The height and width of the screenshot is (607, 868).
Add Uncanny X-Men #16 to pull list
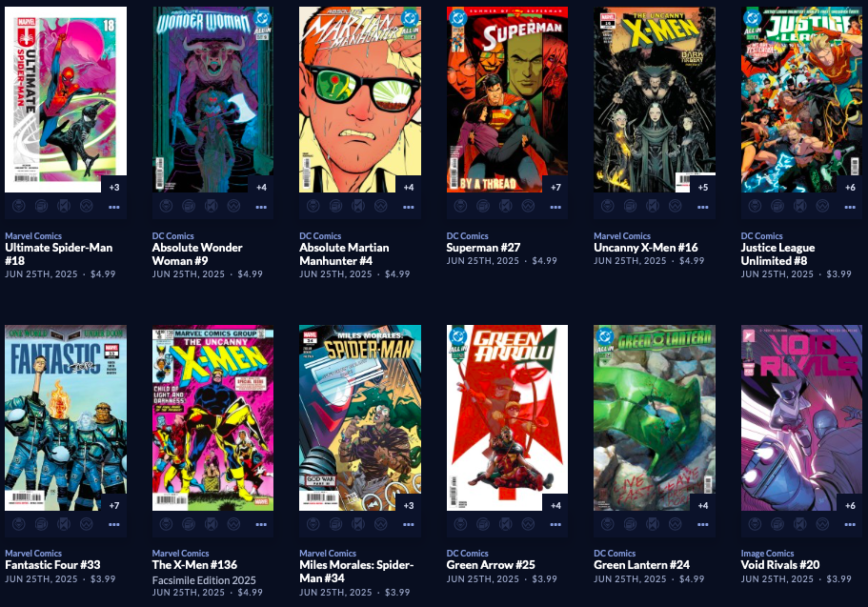[608, 207]
